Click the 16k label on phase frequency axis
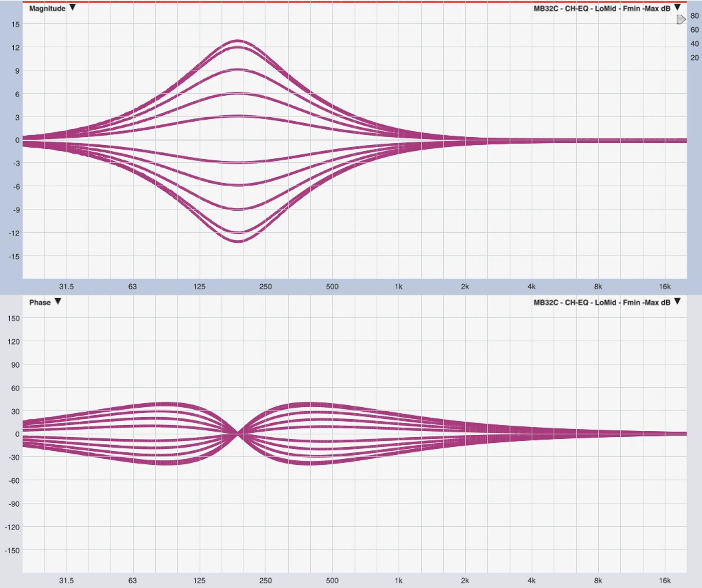Image resolution: width=702 pixels, height=588 pixels. pos(665,581)
